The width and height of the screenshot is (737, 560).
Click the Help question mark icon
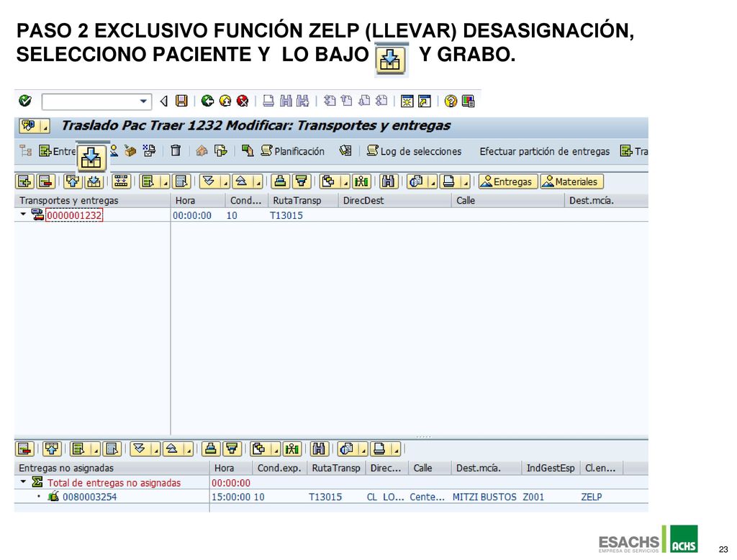(451, 101)
